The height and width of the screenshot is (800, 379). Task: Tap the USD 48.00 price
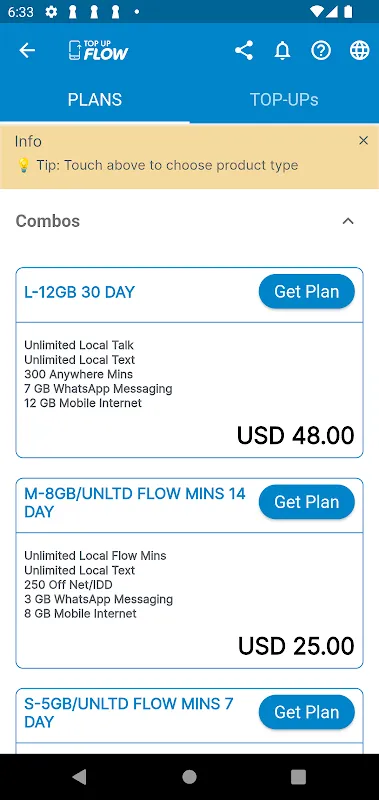coord(296,435)
